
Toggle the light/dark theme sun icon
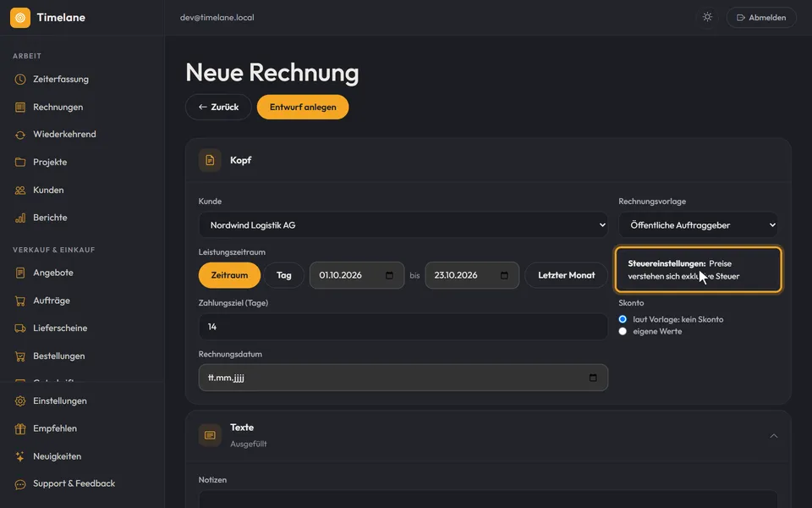click(x=707, y=17)
